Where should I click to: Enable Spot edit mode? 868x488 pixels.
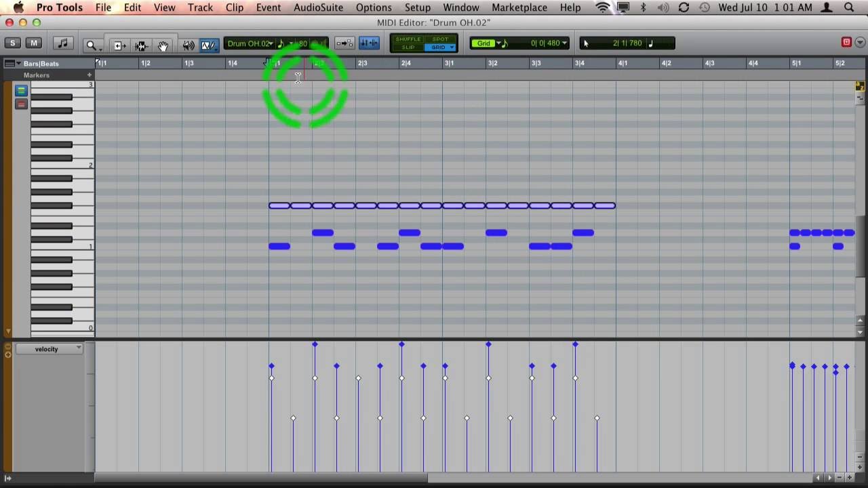440,39
